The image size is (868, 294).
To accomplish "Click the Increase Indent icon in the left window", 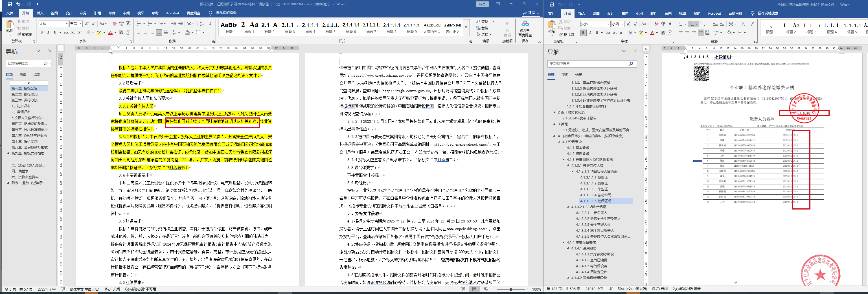I will (180, 24).
